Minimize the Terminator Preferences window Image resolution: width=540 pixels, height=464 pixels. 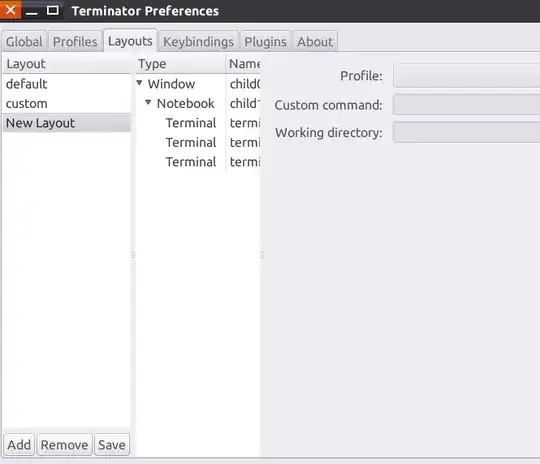(32, 11)
